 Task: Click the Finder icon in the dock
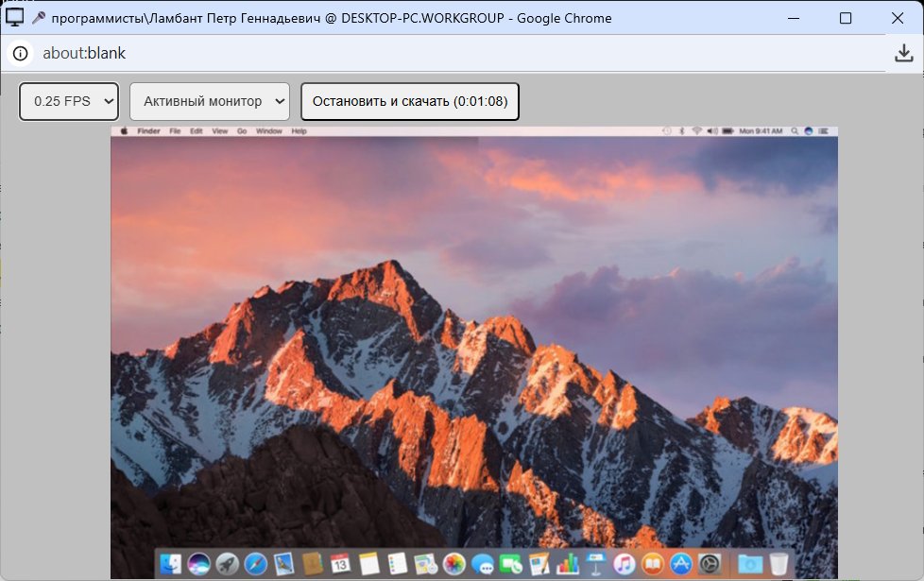click(170, 564)
